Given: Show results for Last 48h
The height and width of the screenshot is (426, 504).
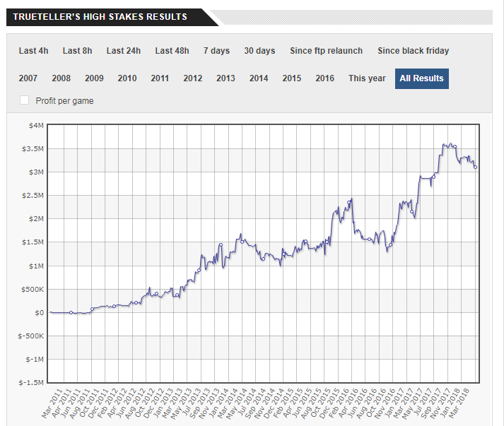Looking at the screenshot, I should (x=172, y=51).
